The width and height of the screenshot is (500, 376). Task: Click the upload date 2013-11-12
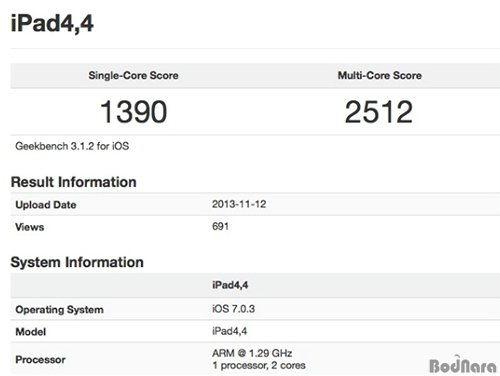pyautogui.click(x=239, y=204)
